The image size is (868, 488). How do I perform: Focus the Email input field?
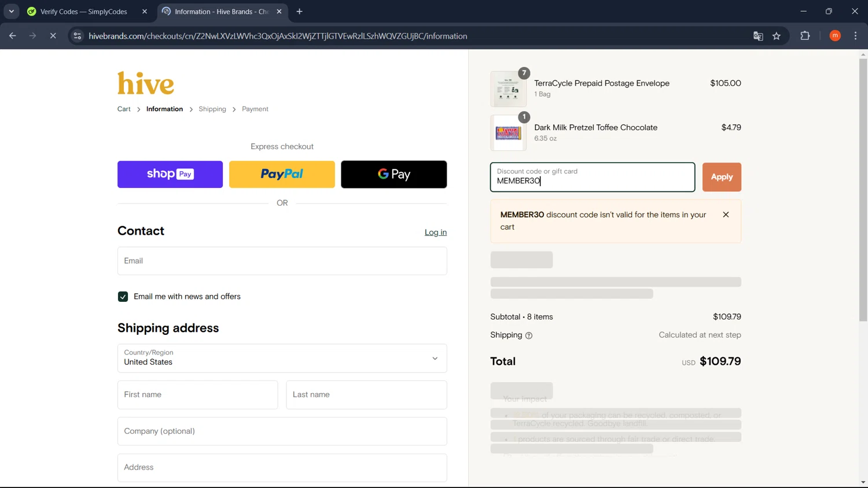click(282, 261)
